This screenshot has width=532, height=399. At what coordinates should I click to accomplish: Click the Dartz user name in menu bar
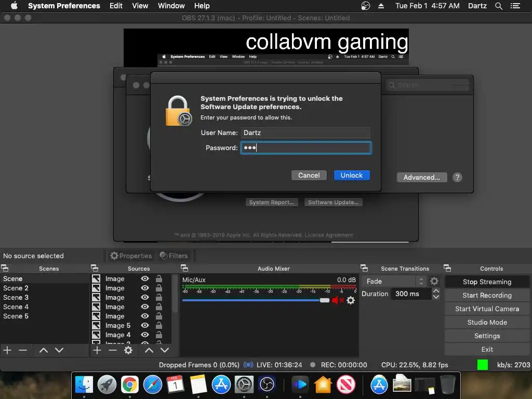click(x=477, y=6)
